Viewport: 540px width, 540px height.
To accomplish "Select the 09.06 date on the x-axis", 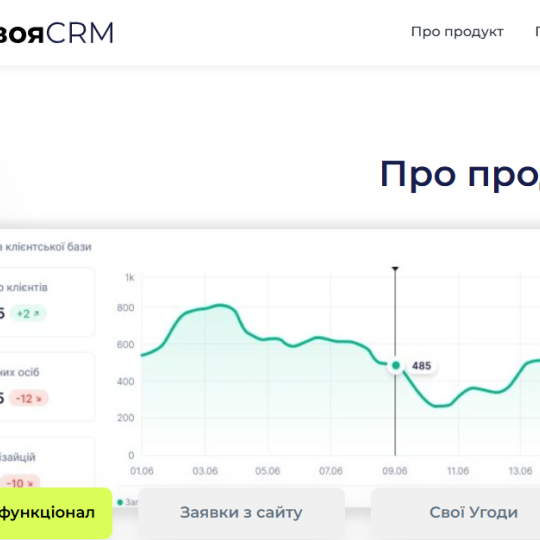I will [x=395, y=471].
